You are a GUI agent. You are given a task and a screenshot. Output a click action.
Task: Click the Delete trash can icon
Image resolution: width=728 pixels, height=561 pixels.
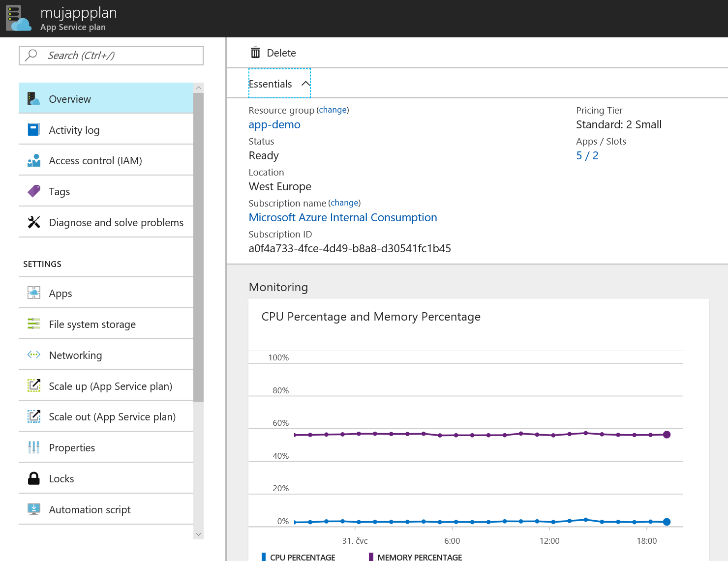(255, 53)
